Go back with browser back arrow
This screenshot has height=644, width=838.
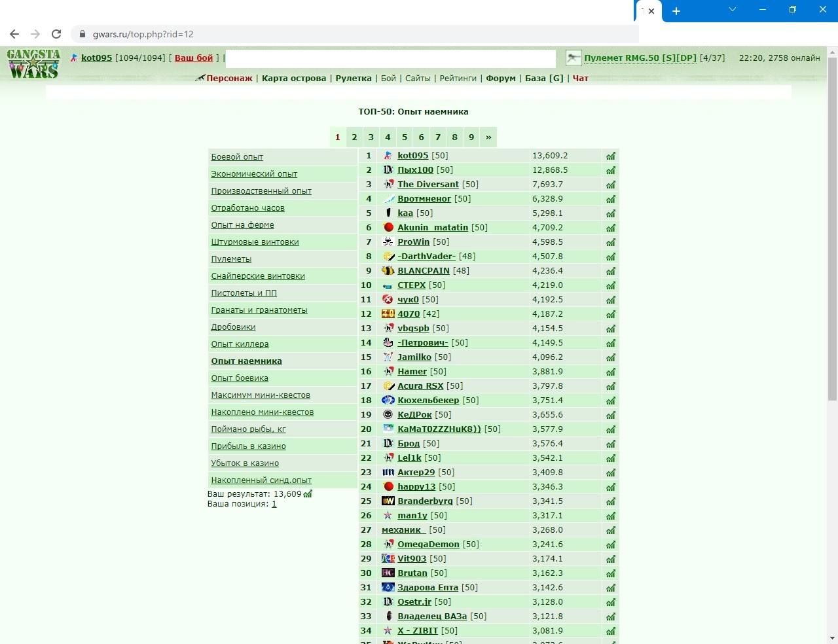tap(14, 34)
